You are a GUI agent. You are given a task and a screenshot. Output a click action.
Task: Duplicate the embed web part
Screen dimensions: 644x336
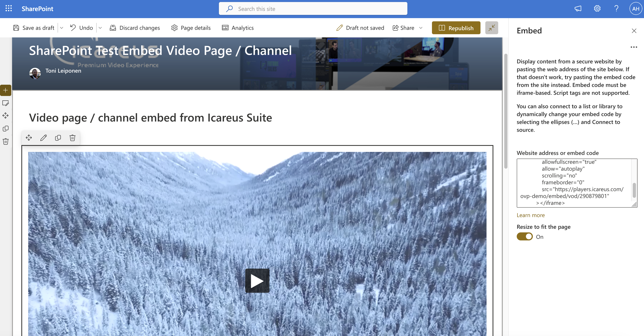click(58, 138)
